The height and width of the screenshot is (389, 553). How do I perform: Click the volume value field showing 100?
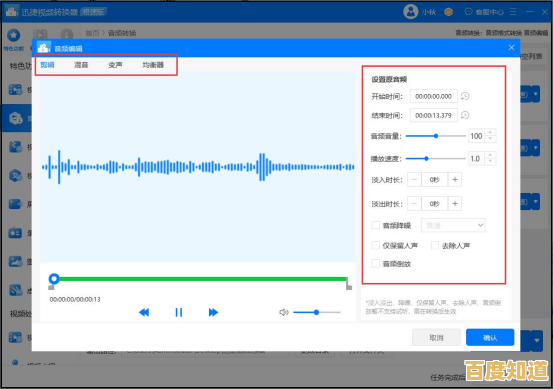point(476,136)
